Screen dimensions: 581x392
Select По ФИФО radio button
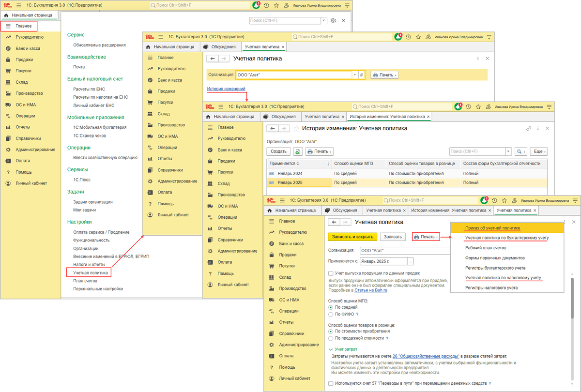(331, 315)
